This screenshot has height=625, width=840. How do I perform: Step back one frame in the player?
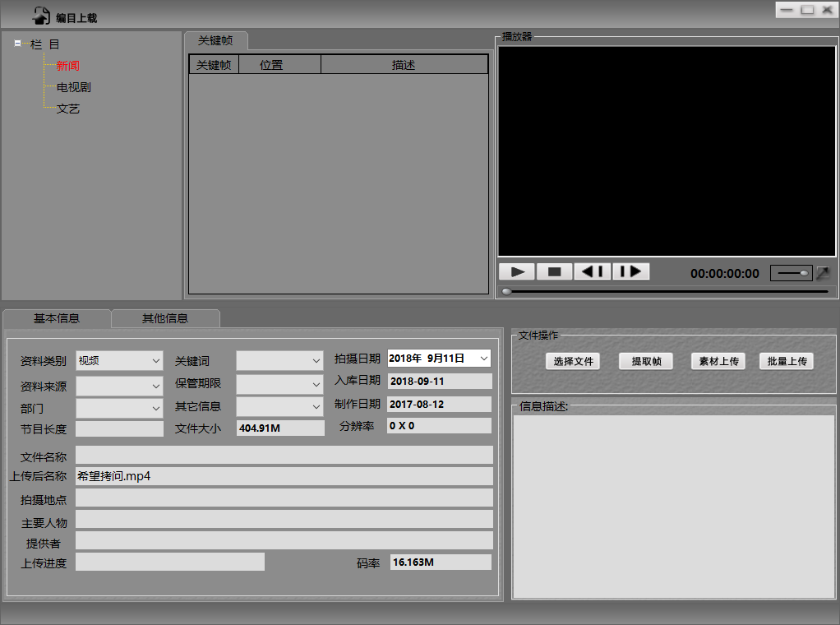pyautogui.click(x=593, y=272)
